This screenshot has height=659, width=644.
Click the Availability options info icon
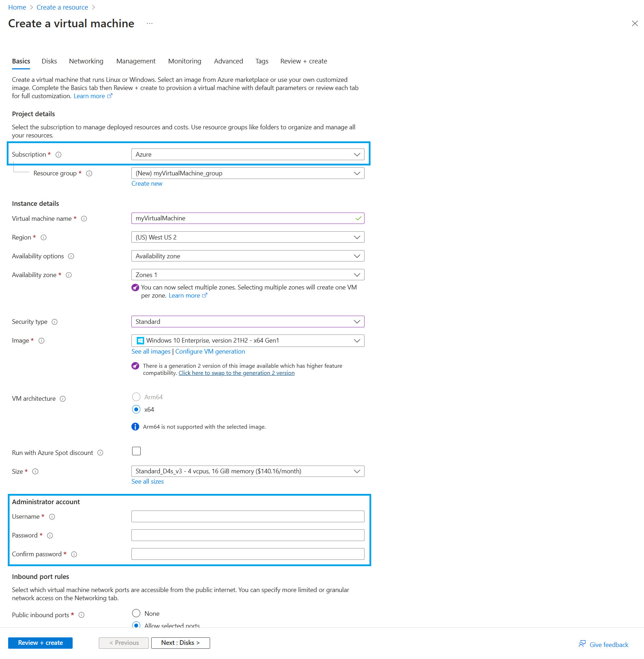point(71,257)
